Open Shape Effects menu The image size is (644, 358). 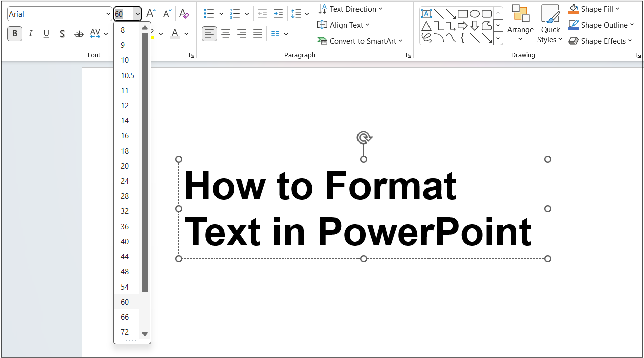[x=600, y=41]
